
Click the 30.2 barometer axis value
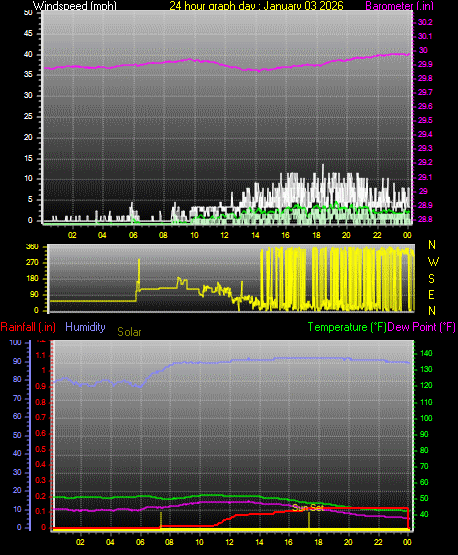click(x=425, y=22)
